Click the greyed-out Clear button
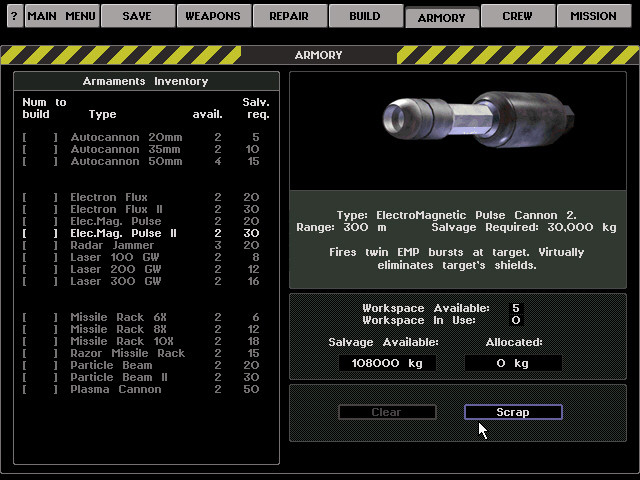Image resolution: width=640 pixels, height=480 pixels. (386, 412)
